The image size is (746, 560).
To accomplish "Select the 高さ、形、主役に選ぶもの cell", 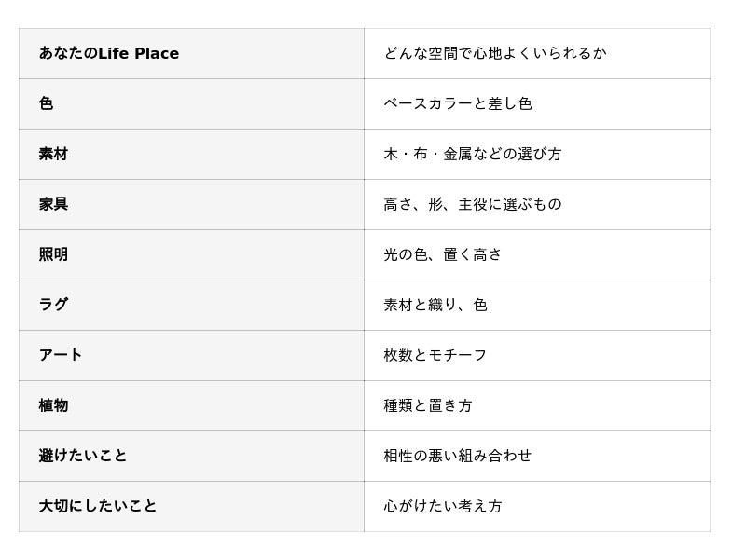I will (537, 205).
